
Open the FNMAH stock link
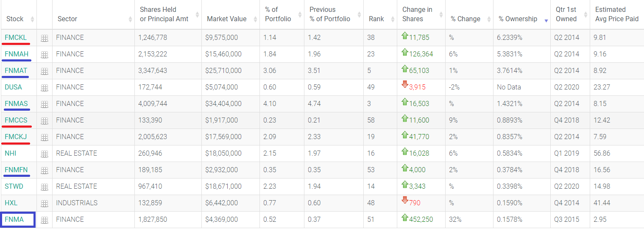coord(17,54)
